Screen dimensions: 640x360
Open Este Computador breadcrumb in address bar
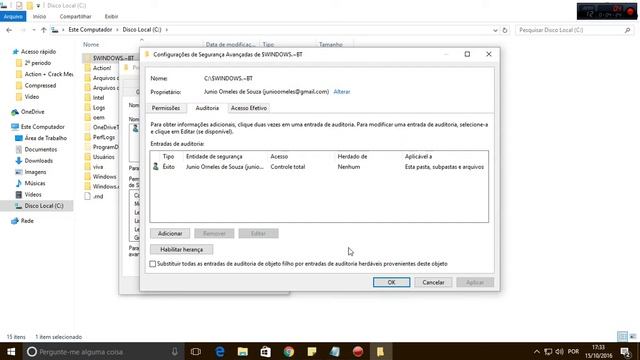click(90, 30)
